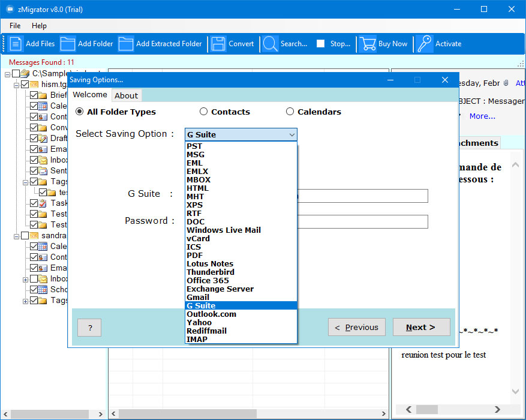Click the Previous button
The width and height of the screenshot is (526, 420).
357,327
